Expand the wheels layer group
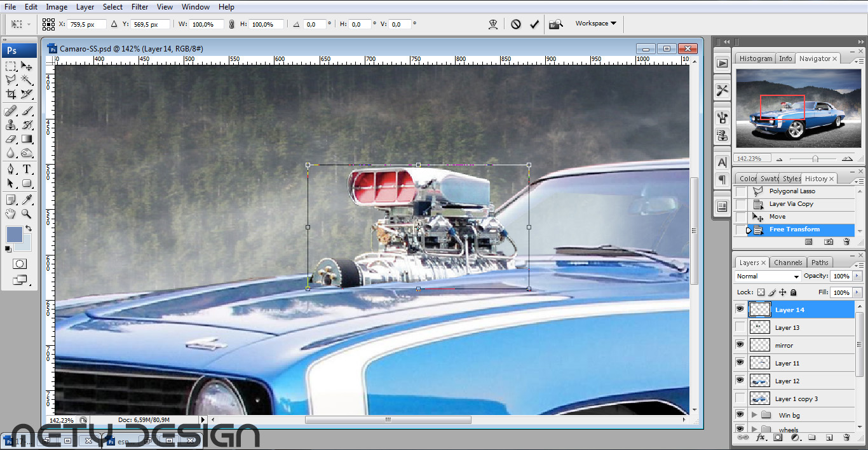 754,430
